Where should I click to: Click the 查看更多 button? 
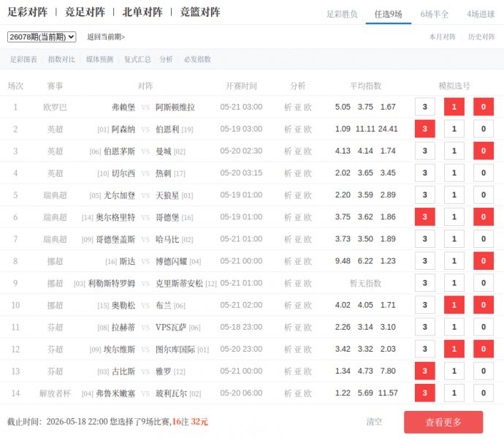point(443,422)
